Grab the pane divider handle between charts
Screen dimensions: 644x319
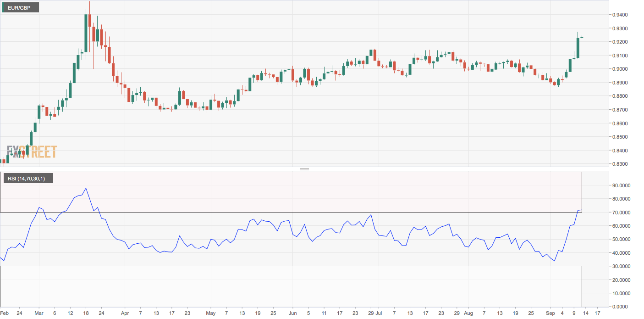click(x=304, y=169)
